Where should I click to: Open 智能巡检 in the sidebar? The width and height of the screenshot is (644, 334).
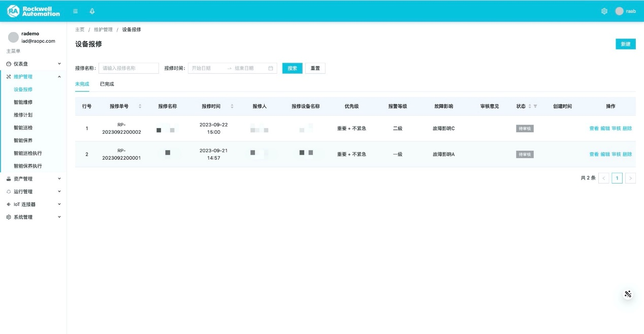pyautogui.click(x=23, y=128)
